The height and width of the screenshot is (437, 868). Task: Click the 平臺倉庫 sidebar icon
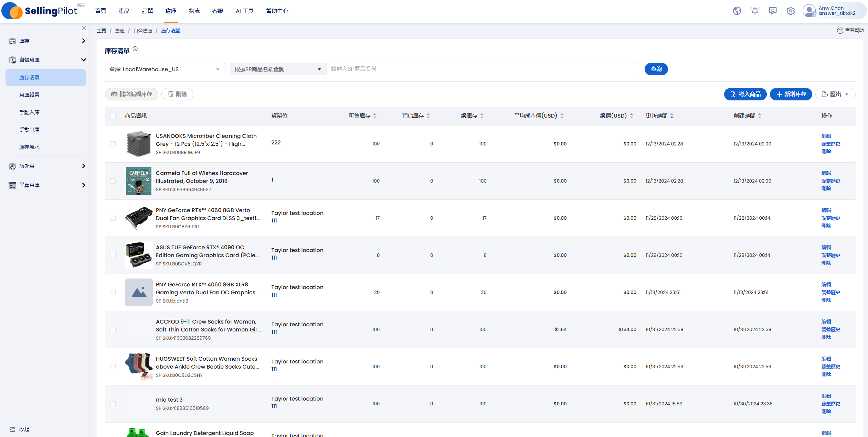coord(12,185)
